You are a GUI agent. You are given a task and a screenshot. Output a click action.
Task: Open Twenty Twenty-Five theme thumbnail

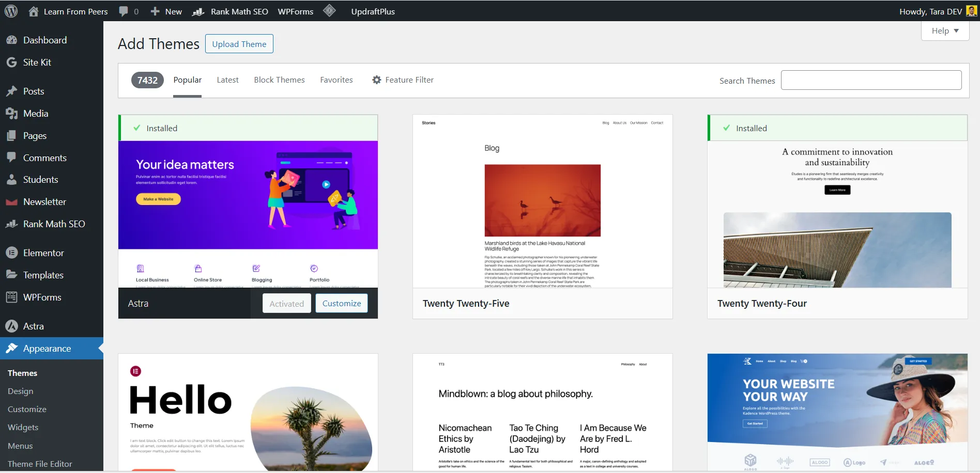click(x=543, y=201)
